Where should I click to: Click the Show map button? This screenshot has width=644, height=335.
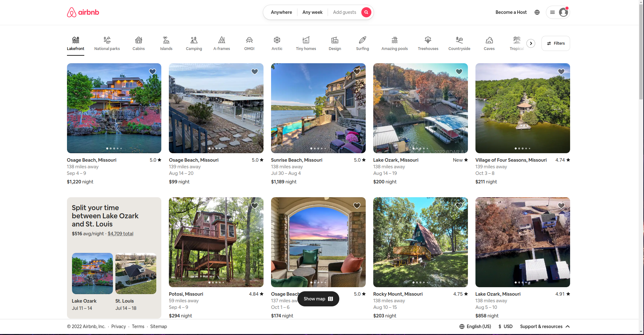pyautogui.click(x=318, y=299)
